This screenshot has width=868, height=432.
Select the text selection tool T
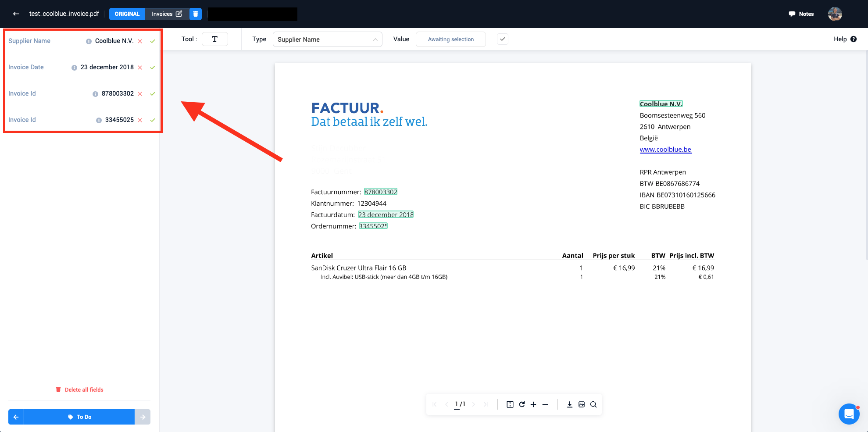[215, 39]
